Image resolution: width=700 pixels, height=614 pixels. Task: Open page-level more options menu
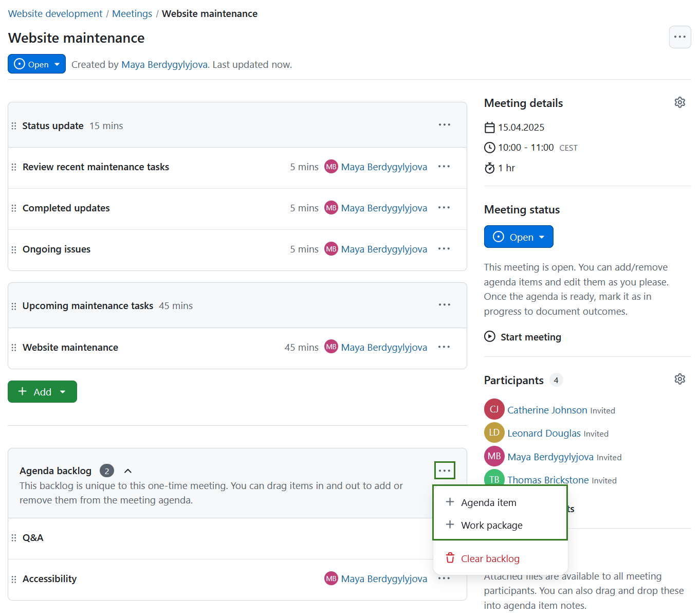(x=679, y=37)
